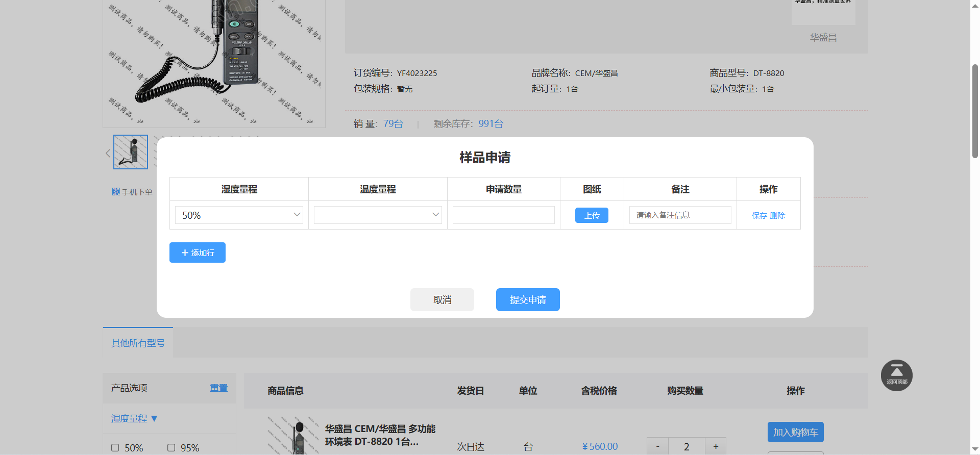
Task: Click the 取消 cancel button
Action: [442, 299]
